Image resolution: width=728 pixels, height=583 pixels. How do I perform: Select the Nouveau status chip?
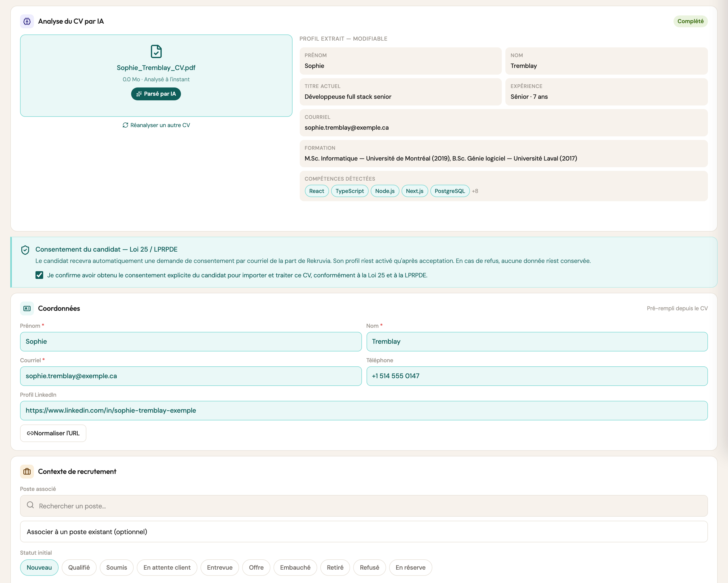(x=39, y=568)
